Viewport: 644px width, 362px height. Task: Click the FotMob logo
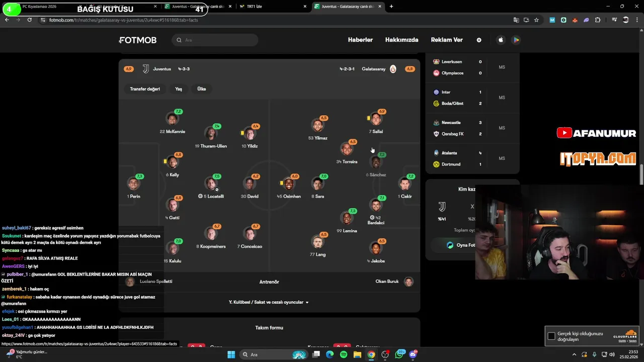[x=138, y=40]
